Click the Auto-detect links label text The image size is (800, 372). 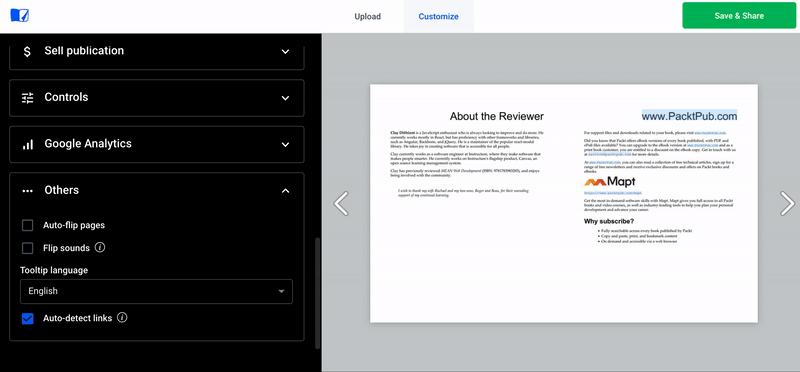click(x=78, y=318)
